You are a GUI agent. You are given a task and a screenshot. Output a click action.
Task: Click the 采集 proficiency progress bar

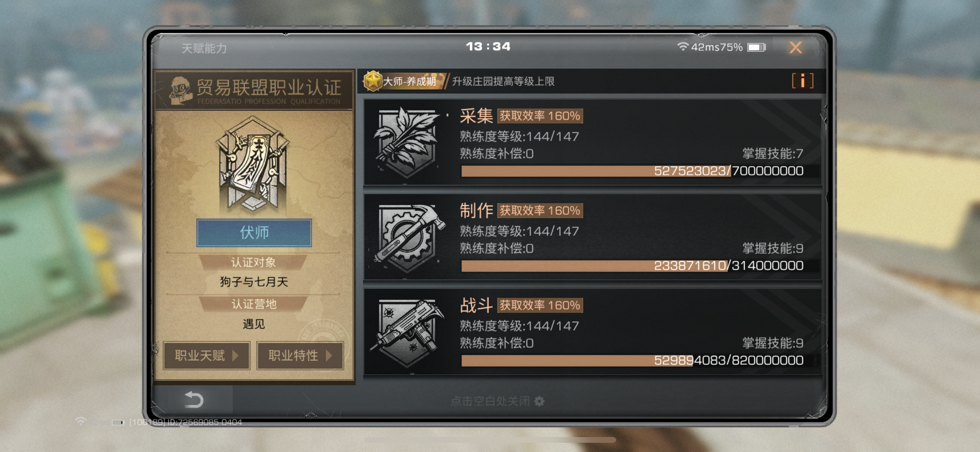[640, 171]
